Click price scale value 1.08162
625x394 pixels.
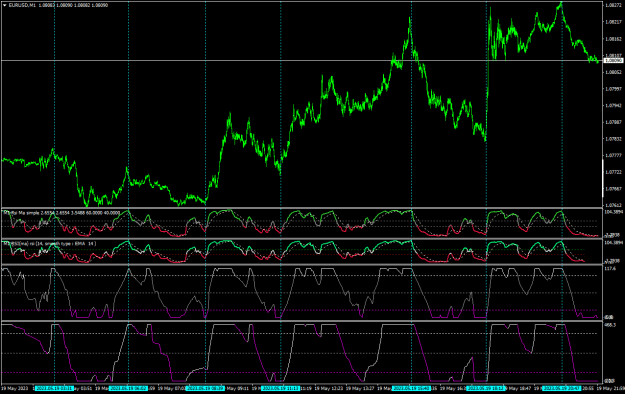tap(613, 39)
